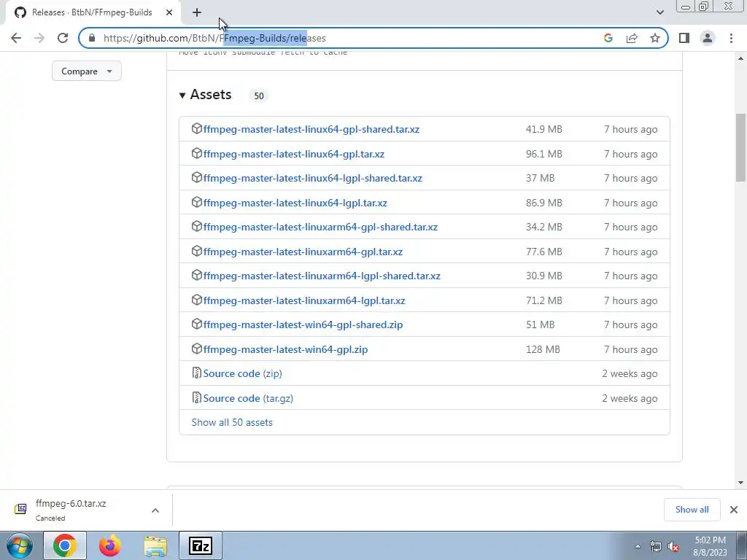Open the tab search chevron

pos(659,12)
